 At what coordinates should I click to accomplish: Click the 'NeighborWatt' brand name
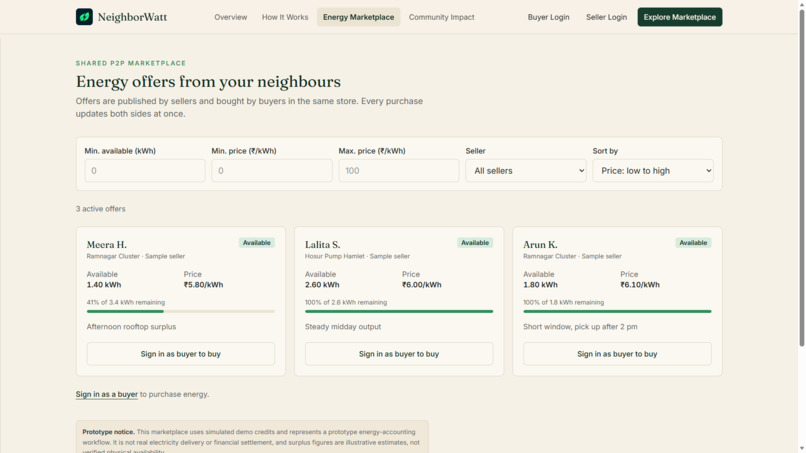(x=132, y=17)
